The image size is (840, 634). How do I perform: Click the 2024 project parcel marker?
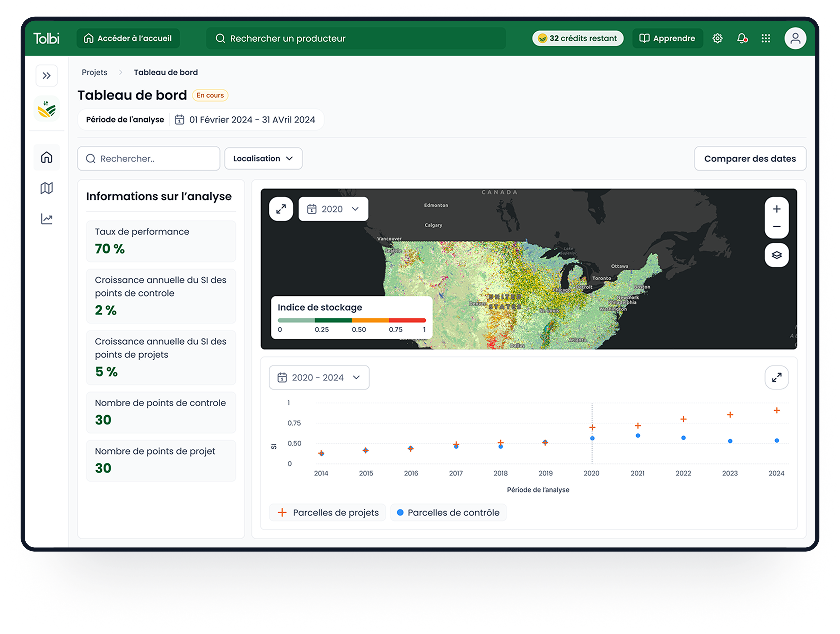click(777, 410)
